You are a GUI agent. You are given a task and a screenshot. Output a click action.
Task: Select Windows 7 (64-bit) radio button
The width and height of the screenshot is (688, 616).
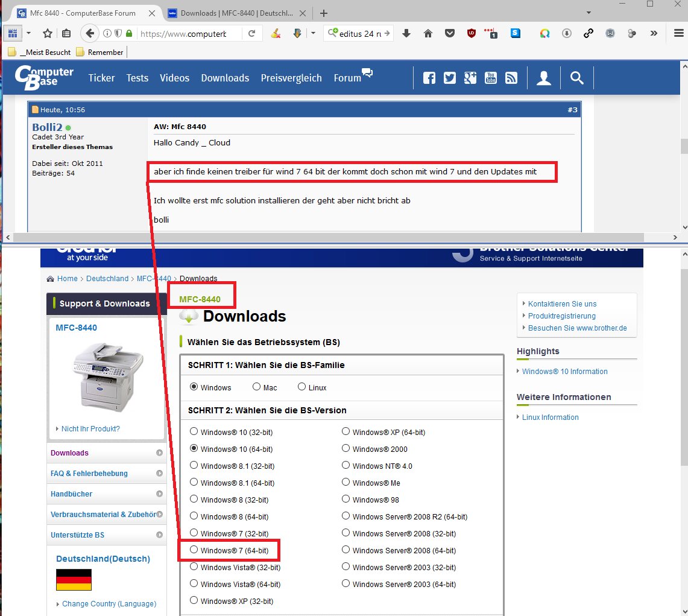194,550
